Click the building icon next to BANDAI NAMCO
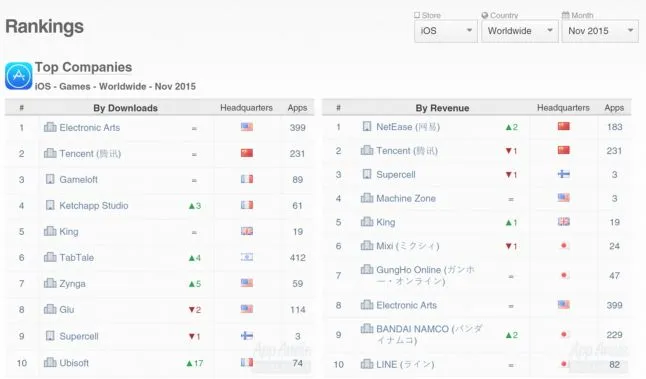This screenshot has height=379, width=646. (367, 328)
